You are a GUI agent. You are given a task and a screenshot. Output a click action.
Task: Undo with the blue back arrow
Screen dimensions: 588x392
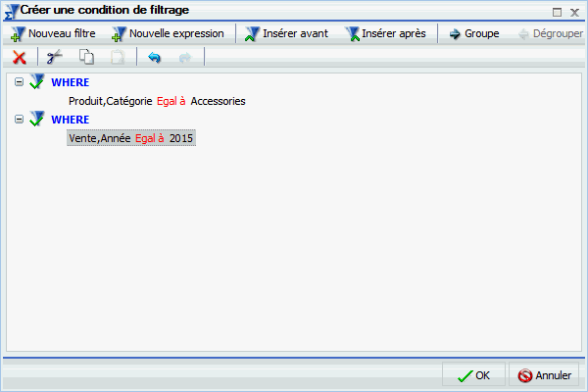154,58
